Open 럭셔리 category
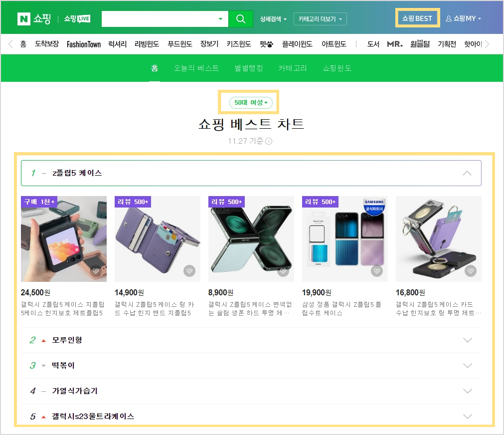Screen dimensions: 504x435 click(117, 44)
